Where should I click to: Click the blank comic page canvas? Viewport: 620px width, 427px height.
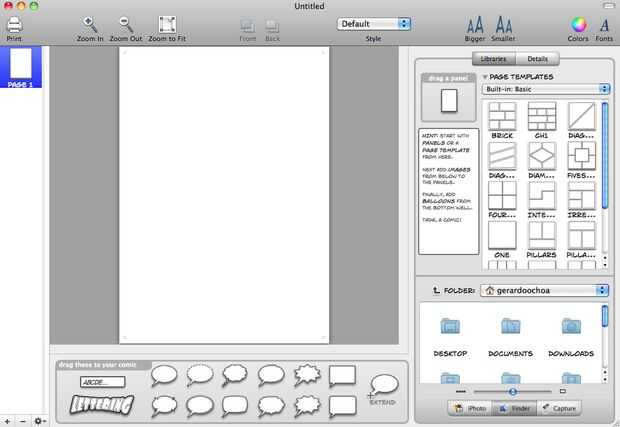click(x=224, y=195)
